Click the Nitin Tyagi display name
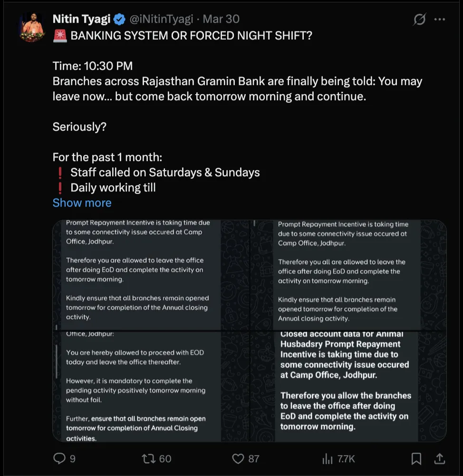 81,19
